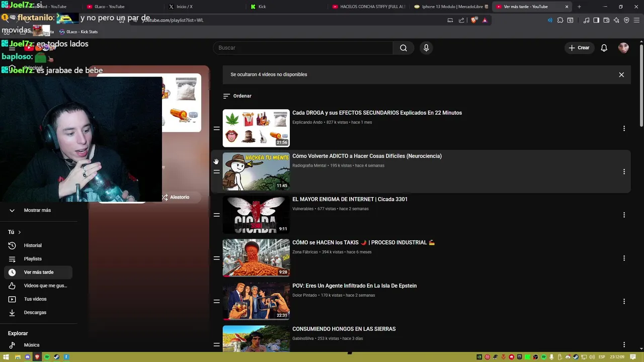Go to Zona Fábricas channel

(x=305, y=252)
